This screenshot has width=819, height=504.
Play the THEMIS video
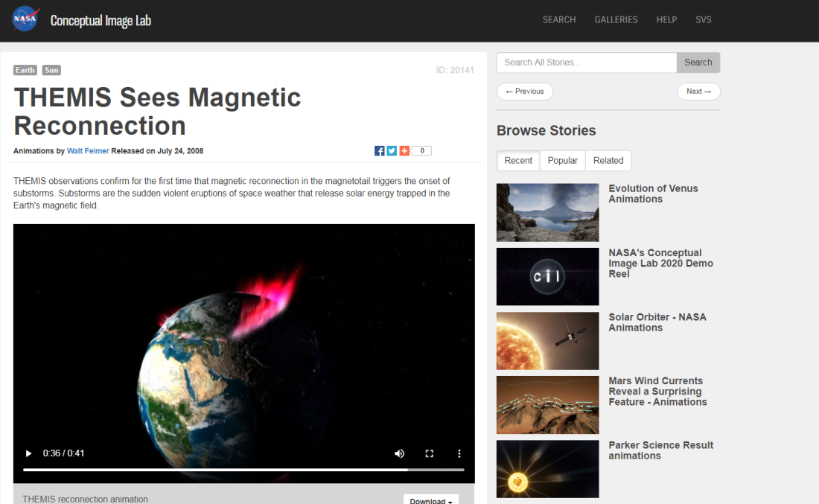pyautogui.click(x=29, y=453)
